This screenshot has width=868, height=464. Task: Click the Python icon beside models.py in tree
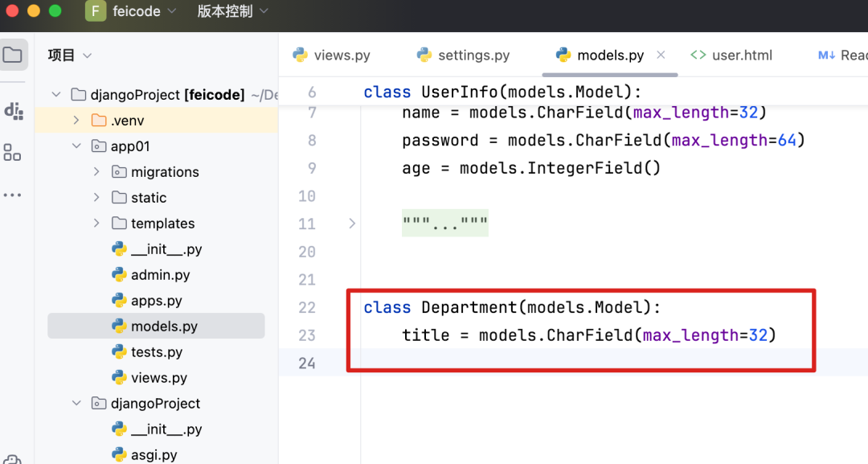[x=119, y=326]
